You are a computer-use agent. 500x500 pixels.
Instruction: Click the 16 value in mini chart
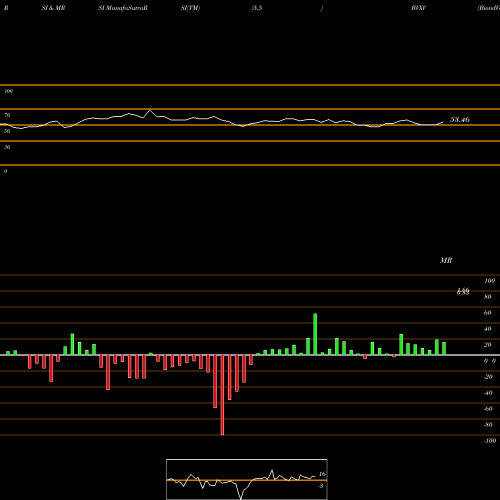[x=322, y=474]
